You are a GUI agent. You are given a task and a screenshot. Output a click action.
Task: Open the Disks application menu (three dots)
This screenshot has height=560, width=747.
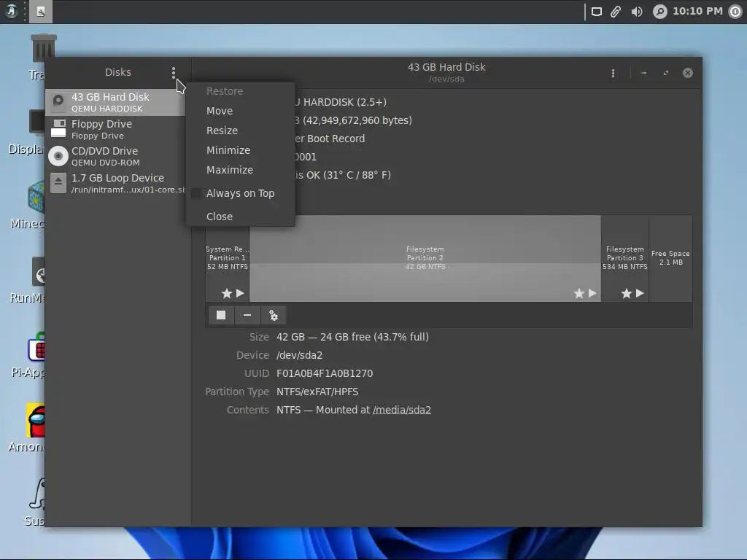pos(174,72)
